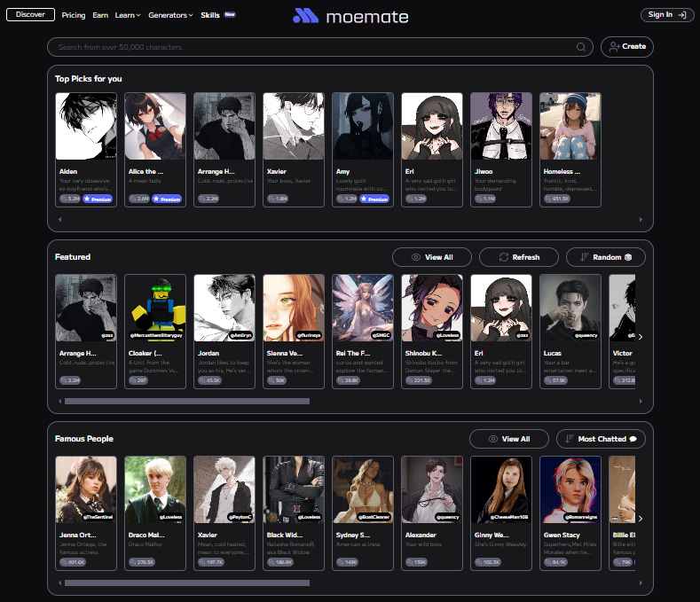Image resolution: width=700 pixels, height=602 pixels.
Task: Open Most Chatted sort dropdown
Action: click(x=601, y=439)
